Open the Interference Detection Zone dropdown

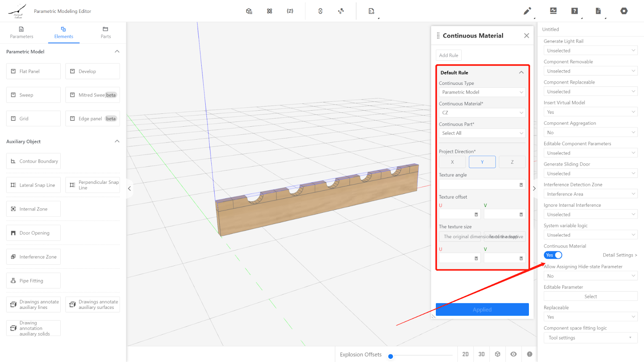point(590,194)
